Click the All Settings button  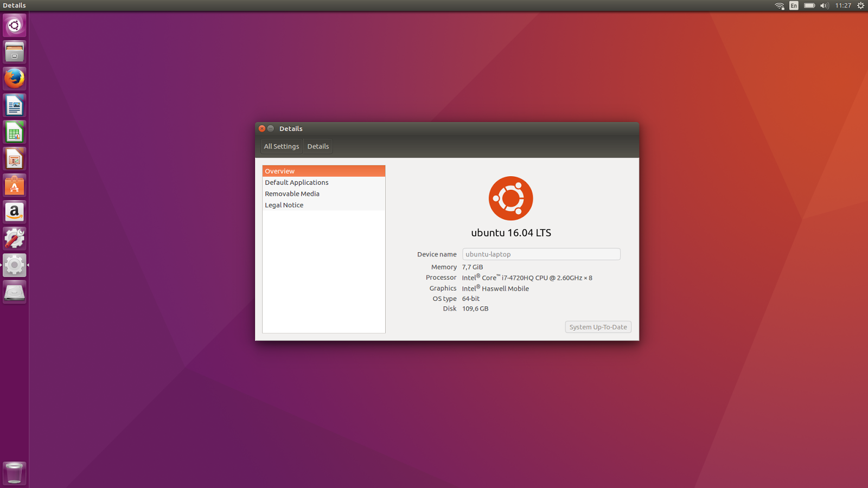tap(281, 146)
